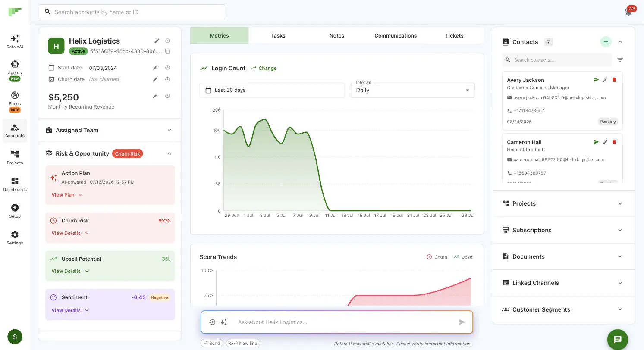Open the Interval dropdown set to Daily

coord(412,90)
